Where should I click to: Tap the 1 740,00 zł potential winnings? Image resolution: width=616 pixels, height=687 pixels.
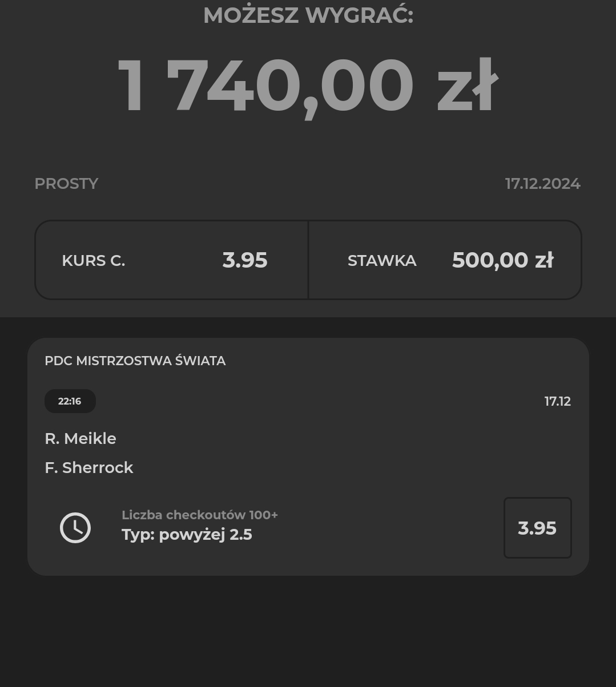click(308, 86)
